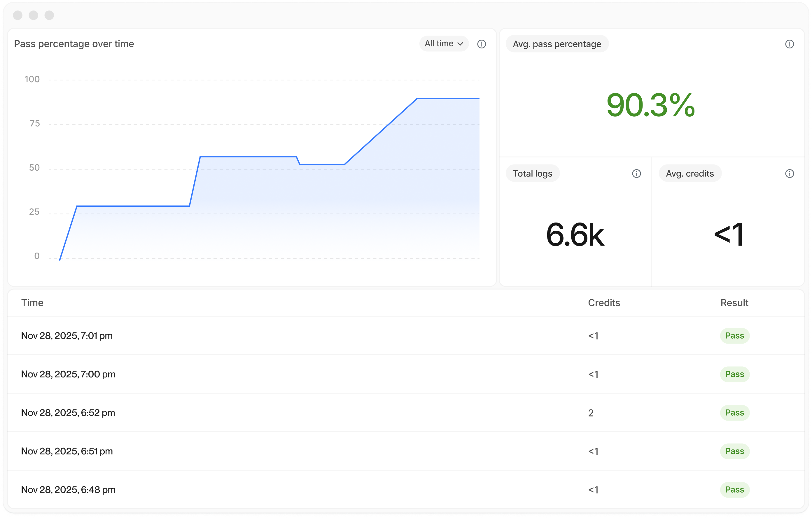
Task: Click info icon in Avg. credits card
Action: [x=790, y=173]
